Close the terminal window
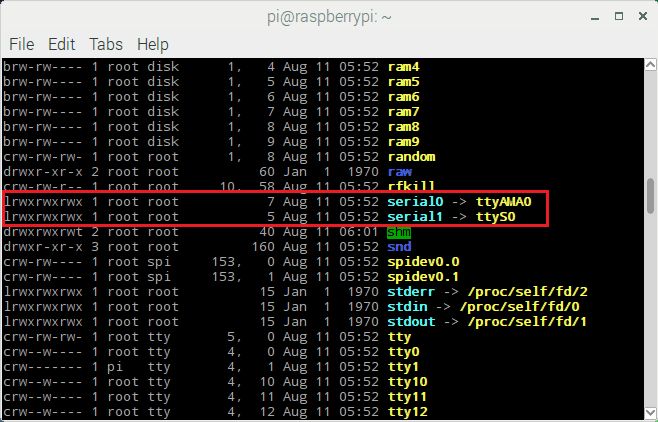 (643, 16)
